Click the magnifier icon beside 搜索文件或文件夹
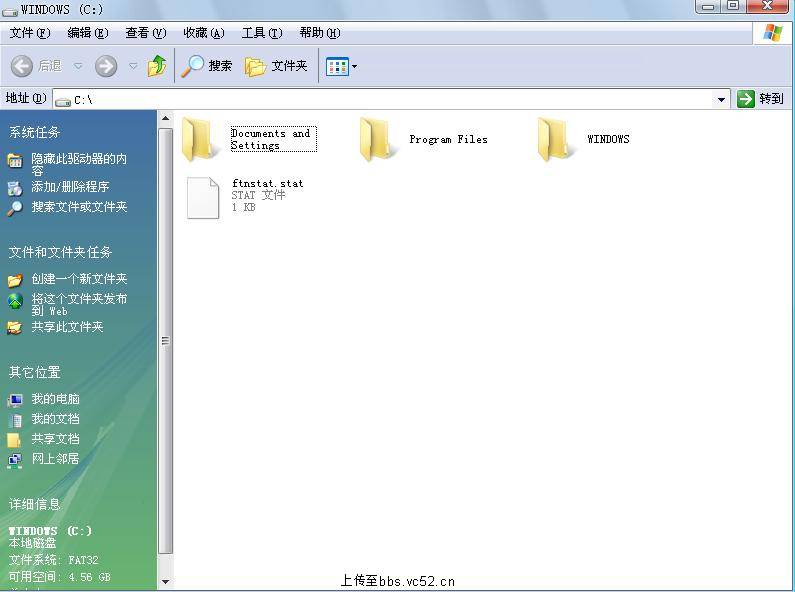 (x=15, y=208)
